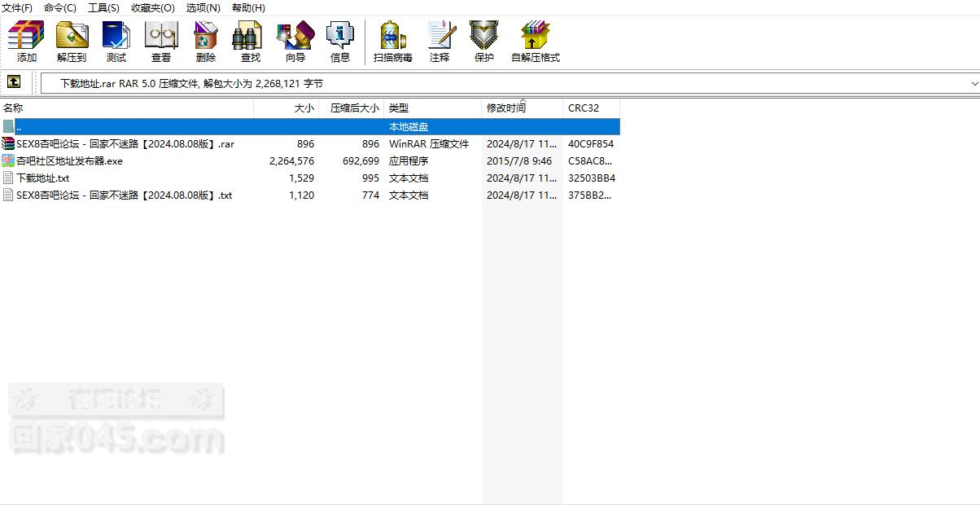Sort by 修改时间 column header
Viewport: 980px width, 505px height.
[506, 108]
